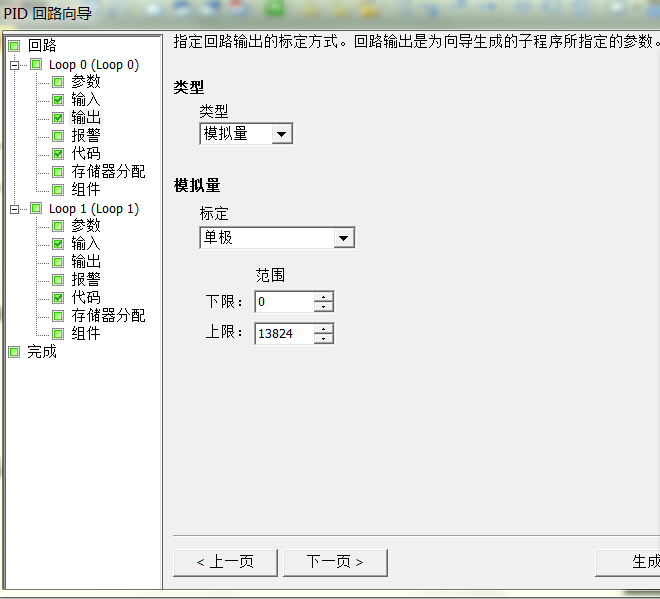The image size is (660, 599).
Task: Open the 类型 dropdown showing 模拟量
Action: click(x=246, y=134)
